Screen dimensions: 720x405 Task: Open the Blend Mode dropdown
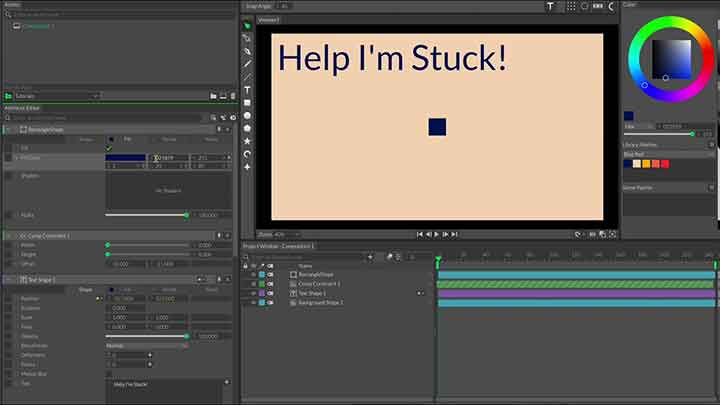tap(147, 346)
